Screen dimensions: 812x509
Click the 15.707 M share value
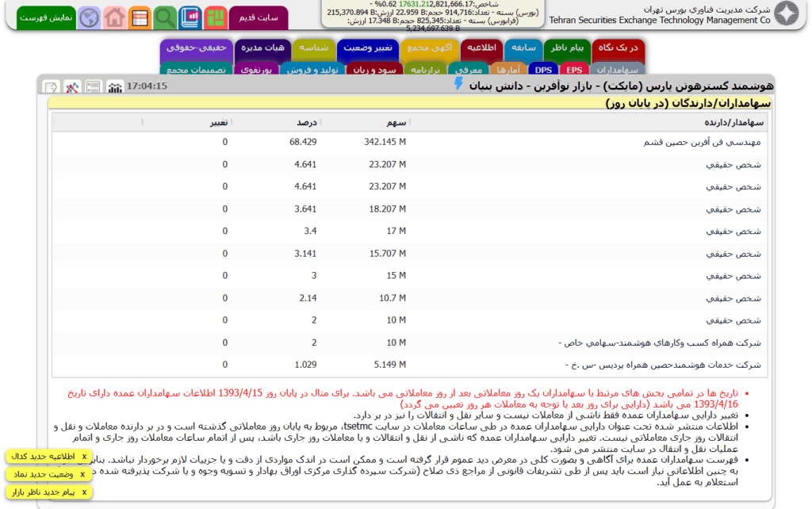pos(387,253)
